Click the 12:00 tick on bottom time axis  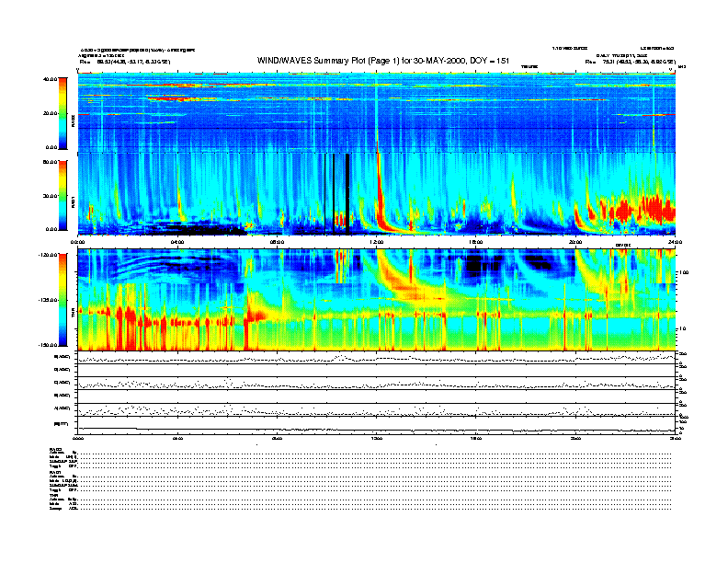click(377, 439)
